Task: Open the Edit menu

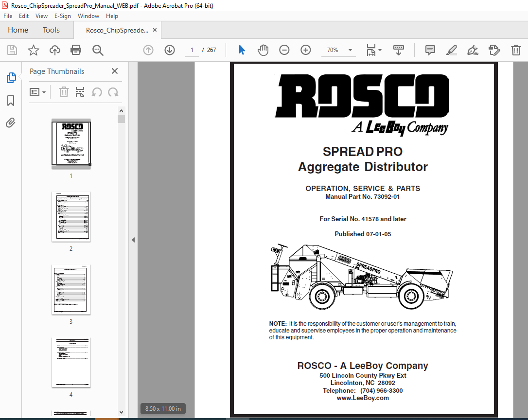Action: tap(23, 16)
